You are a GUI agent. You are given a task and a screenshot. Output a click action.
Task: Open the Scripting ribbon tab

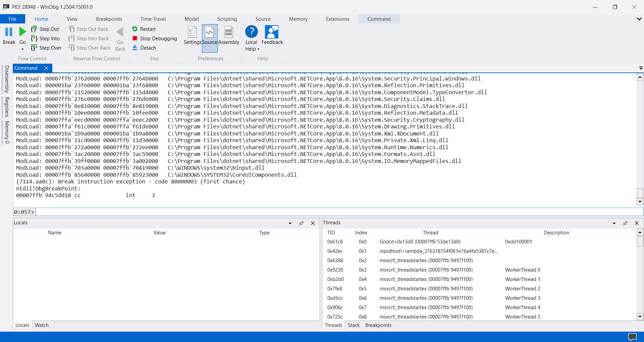(227, 19)
